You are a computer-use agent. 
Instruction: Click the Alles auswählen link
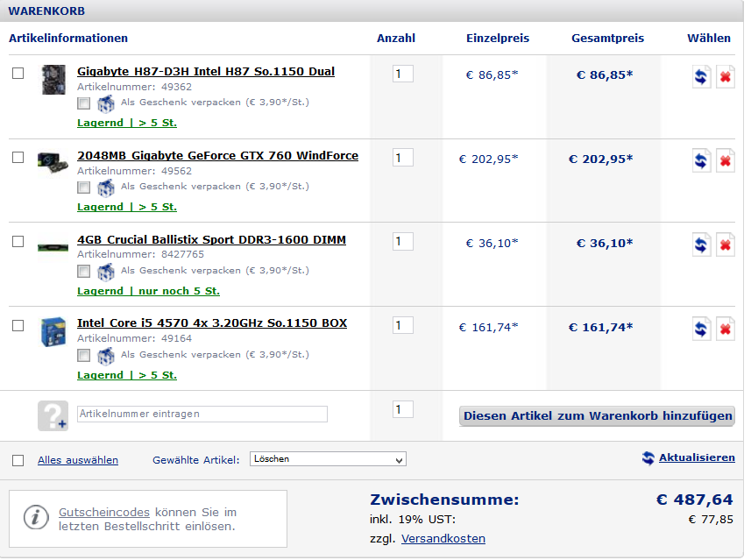click(x=78, y=460)
